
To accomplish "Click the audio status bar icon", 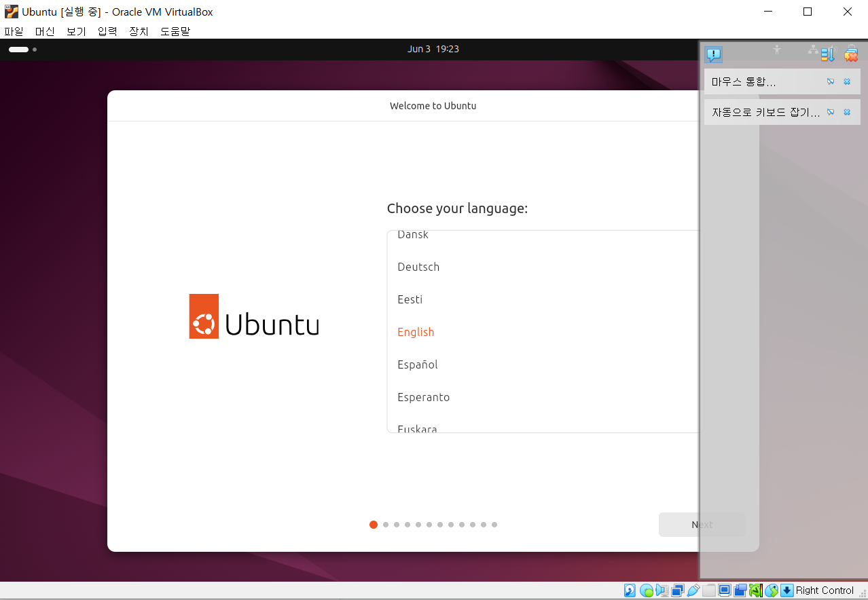I will coord(662,590).
